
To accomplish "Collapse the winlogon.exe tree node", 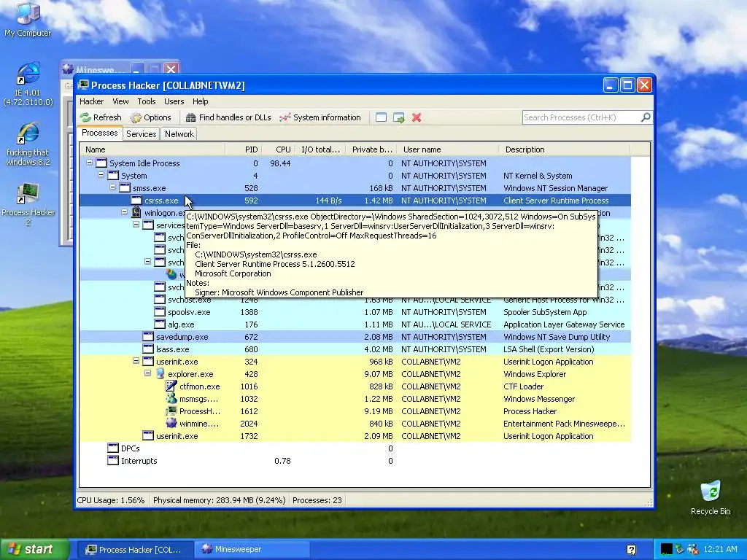I will point(124,212).
